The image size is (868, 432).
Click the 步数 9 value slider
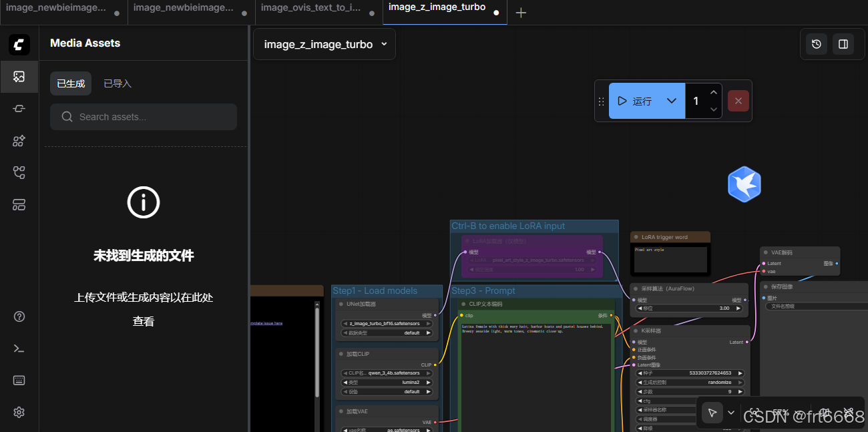tap(690, 392)
